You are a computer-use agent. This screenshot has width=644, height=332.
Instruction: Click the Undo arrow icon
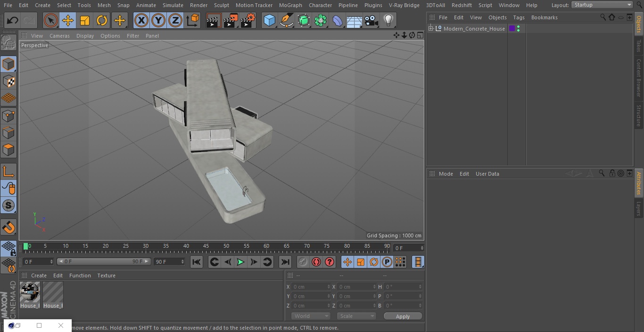pos(12,21)
